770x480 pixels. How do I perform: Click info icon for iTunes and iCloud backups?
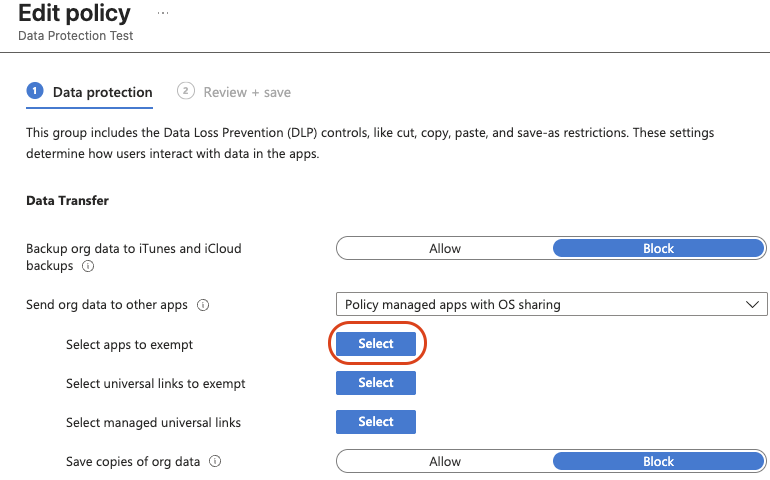pos(88,267)
